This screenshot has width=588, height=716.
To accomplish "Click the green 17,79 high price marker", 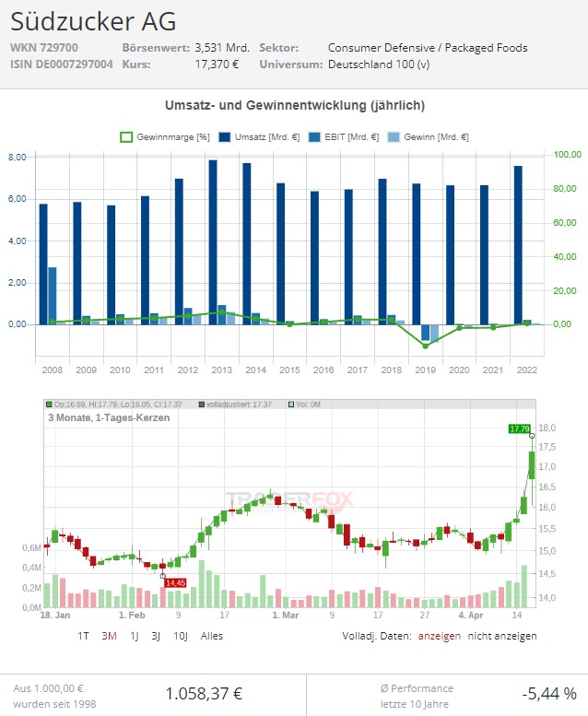I will 519,428.
